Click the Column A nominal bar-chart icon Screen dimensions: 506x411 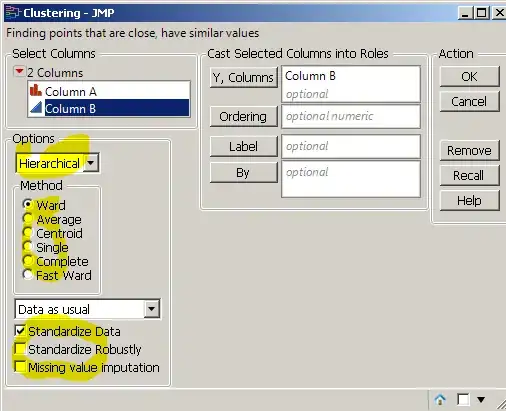tap(36, 90)
